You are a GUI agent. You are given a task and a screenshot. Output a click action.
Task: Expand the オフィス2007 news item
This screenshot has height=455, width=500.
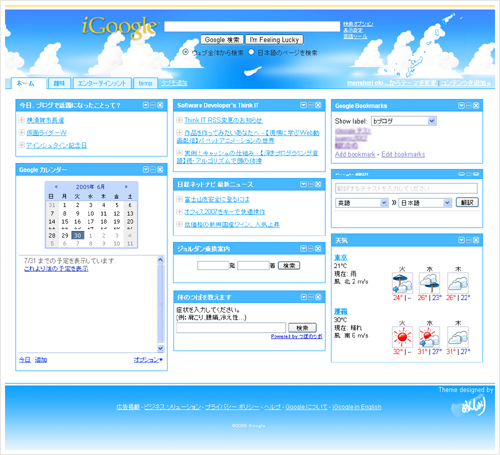click(x=179, y=212)
